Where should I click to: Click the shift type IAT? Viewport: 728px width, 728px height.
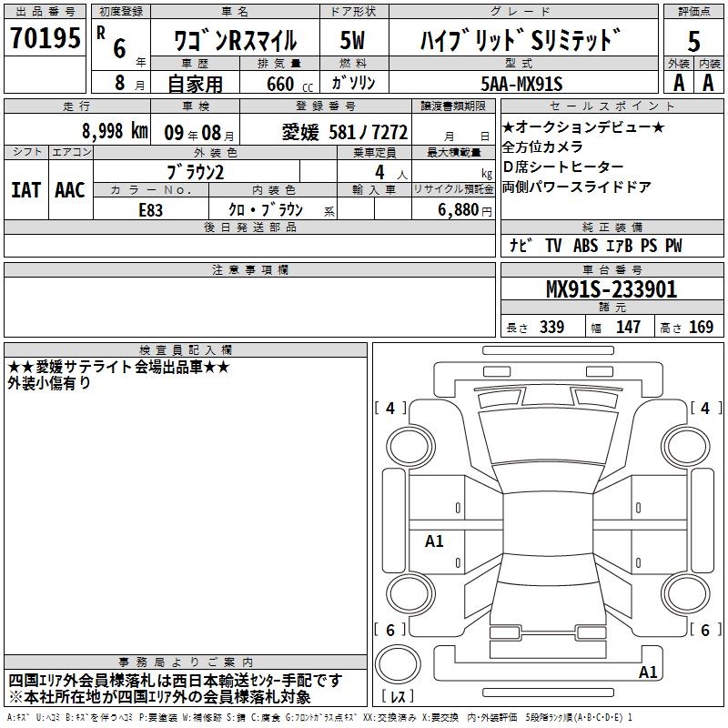pyautogui.click(x=25, y=190)
